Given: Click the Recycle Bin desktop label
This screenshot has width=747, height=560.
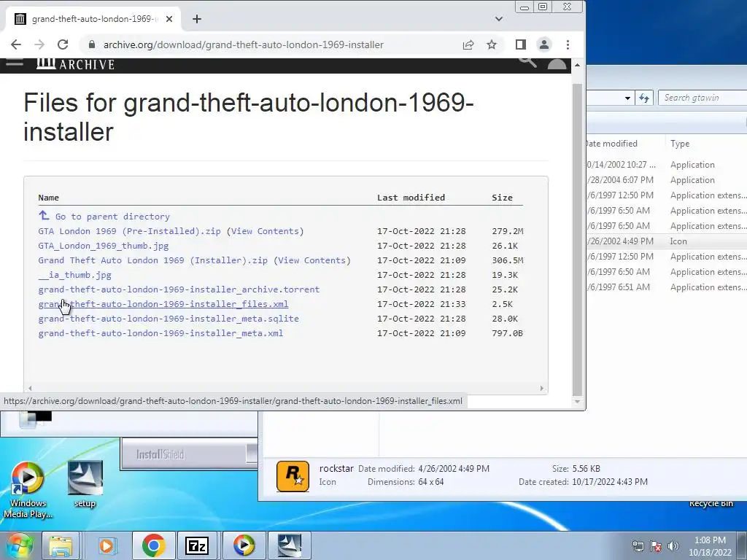Looking at the screenshot, I should (711, 504).
